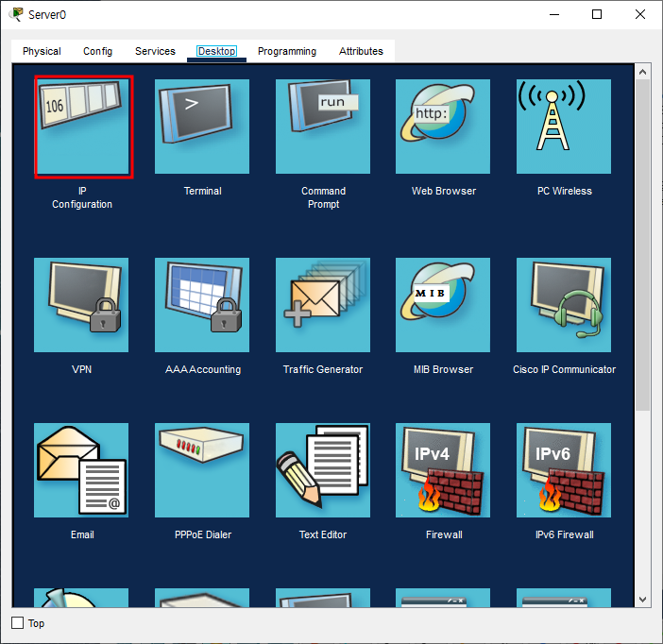Minimize the Server0 window
The image size is (663, 644).
(554, 14)
